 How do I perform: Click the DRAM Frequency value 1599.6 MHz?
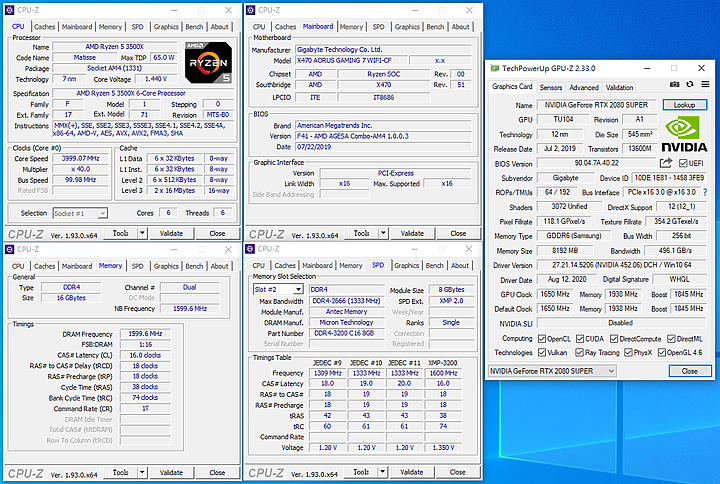coord(145,334)
